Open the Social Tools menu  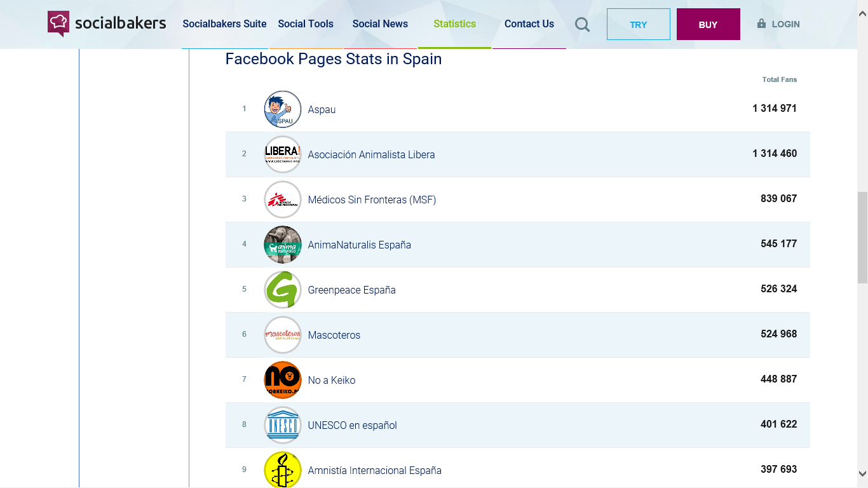(306, 24)
